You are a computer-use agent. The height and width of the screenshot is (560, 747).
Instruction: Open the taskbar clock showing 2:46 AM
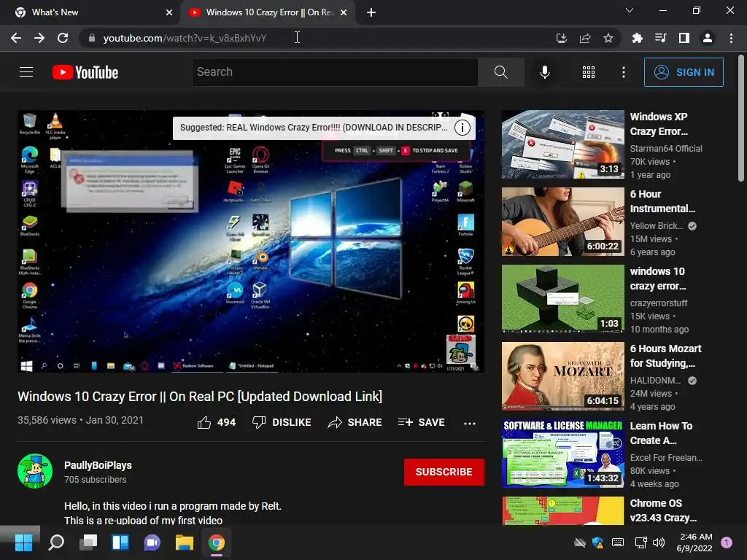[x=695, y=542]
